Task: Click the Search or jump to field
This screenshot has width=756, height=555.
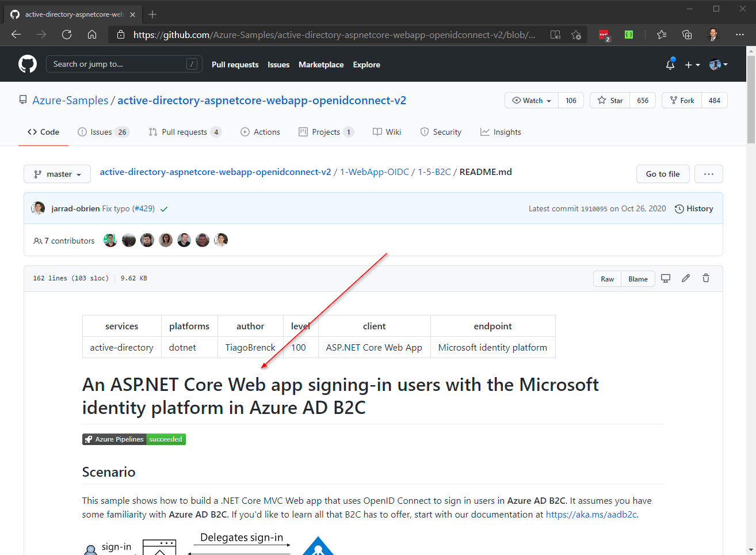Action: pyautogui.click(x=124, y=64)
